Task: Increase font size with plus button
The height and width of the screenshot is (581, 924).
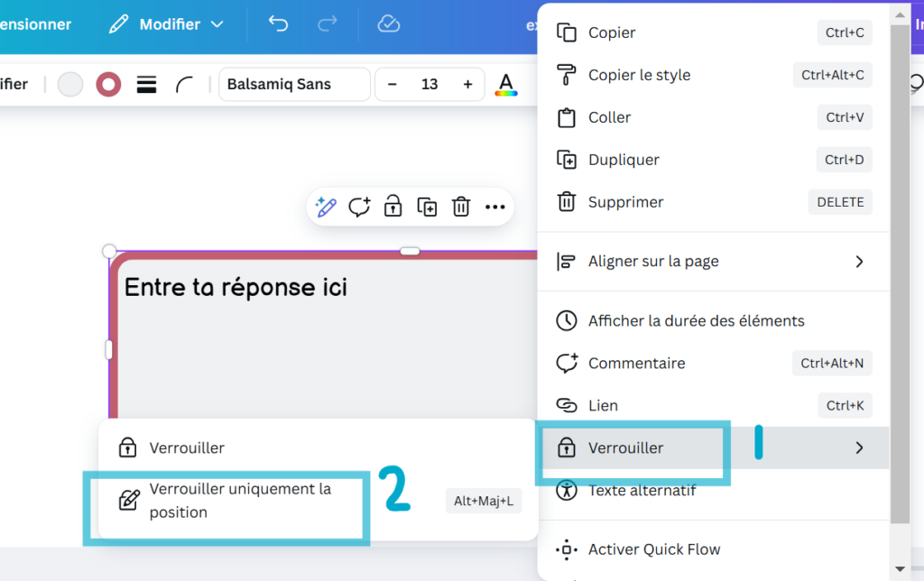Action: 468,84
